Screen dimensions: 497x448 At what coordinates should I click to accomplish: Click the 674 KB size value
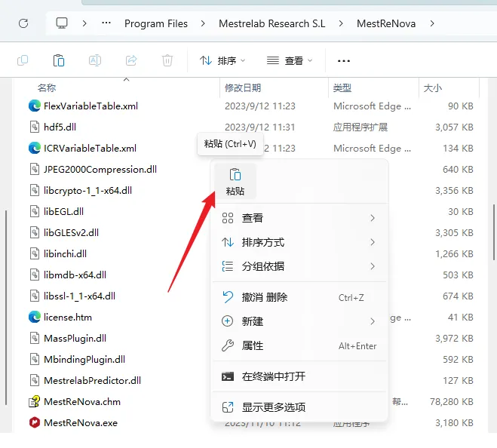[458, 296]
